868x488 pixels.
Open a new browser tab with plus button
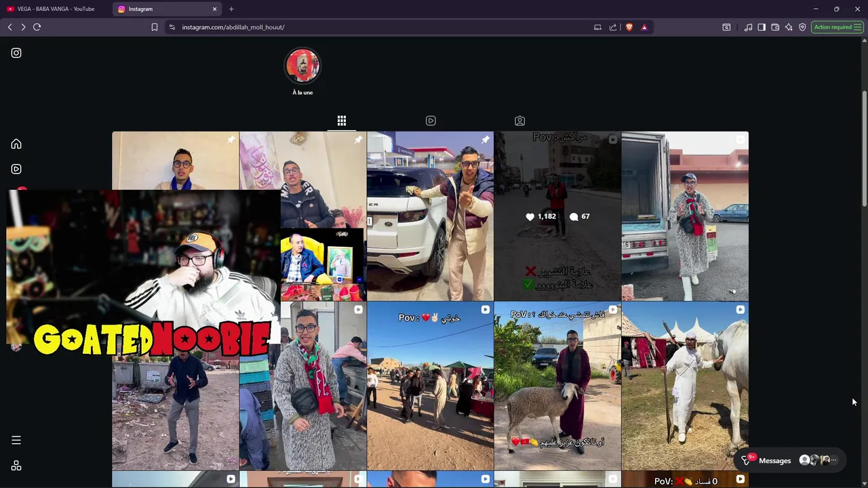(231, 9)
